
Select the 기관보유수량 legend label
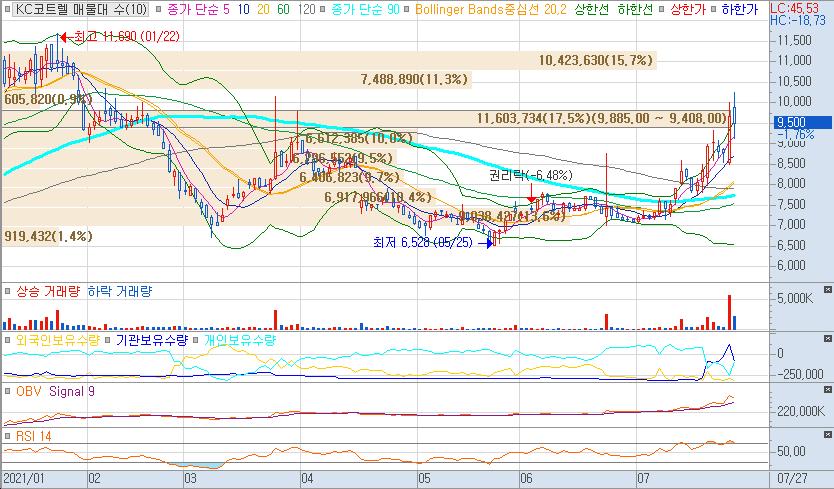click(152, 340)
